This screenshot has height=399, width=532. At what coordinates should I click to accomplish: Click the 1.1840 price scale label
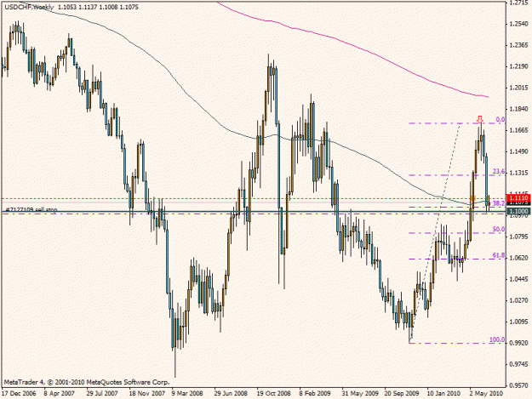click(519, 109)
